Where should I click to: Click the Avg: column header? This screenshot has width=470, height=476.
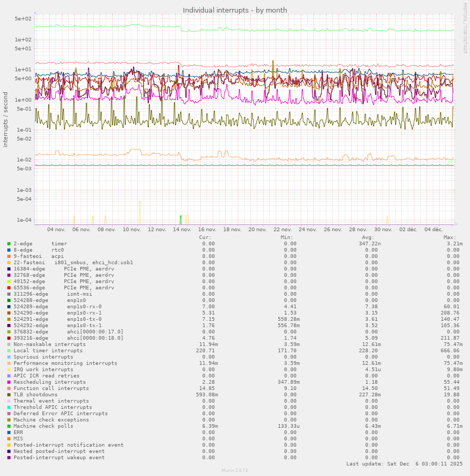point(368,237)
